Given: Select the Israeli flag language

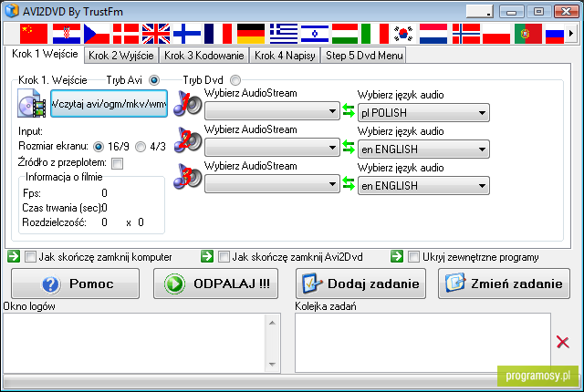Looking at the screenshot, I should click(x=315, y=34).
